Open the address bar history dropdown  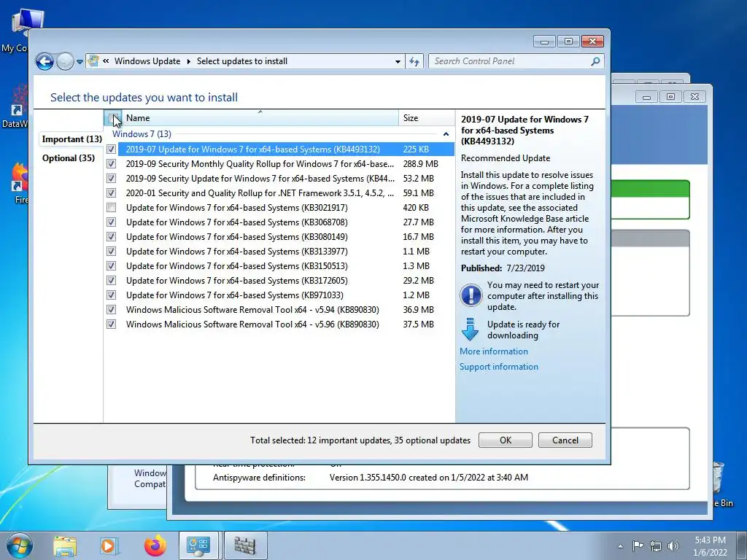point(398,61)
